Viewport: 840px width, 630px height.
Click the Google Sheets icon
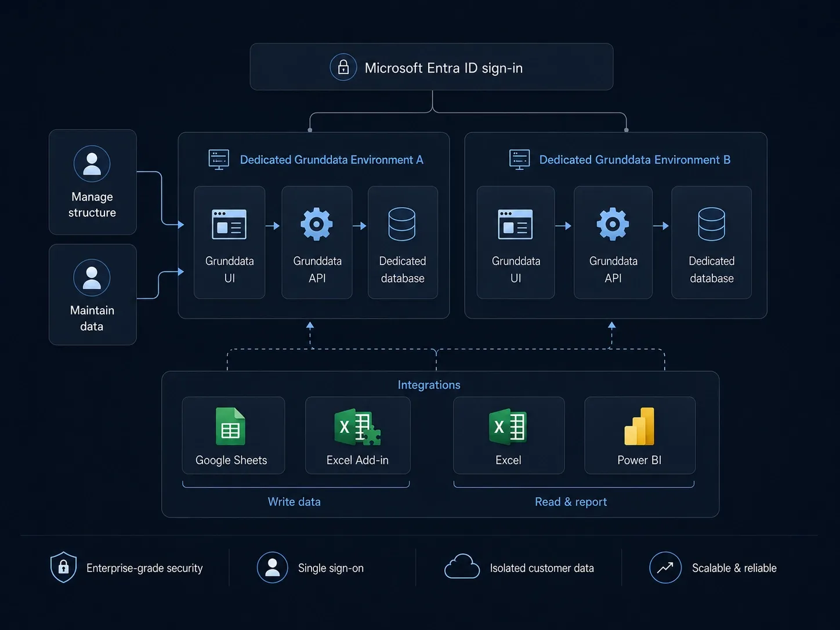(x=230, y=426)
